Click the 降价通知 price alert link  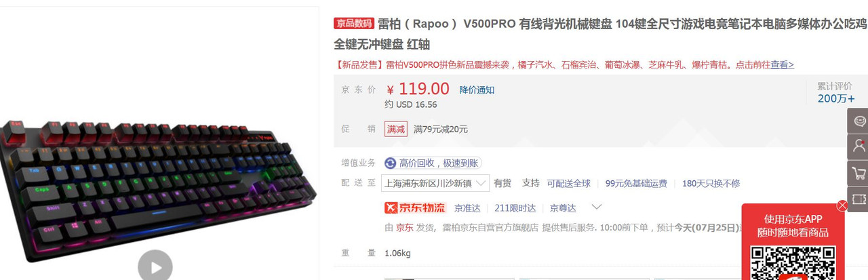pos(477,89)
